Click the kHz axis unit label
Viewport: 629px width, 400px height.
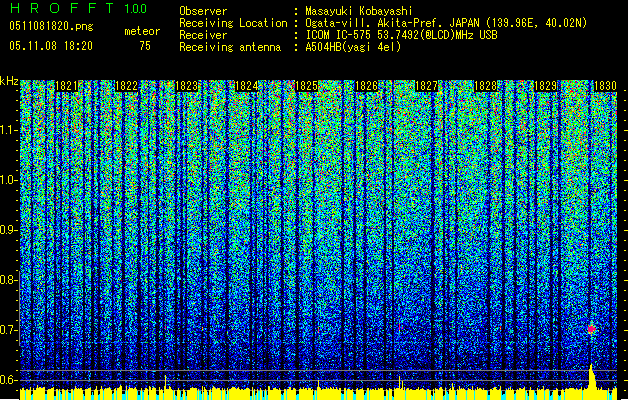coord(10,81)
